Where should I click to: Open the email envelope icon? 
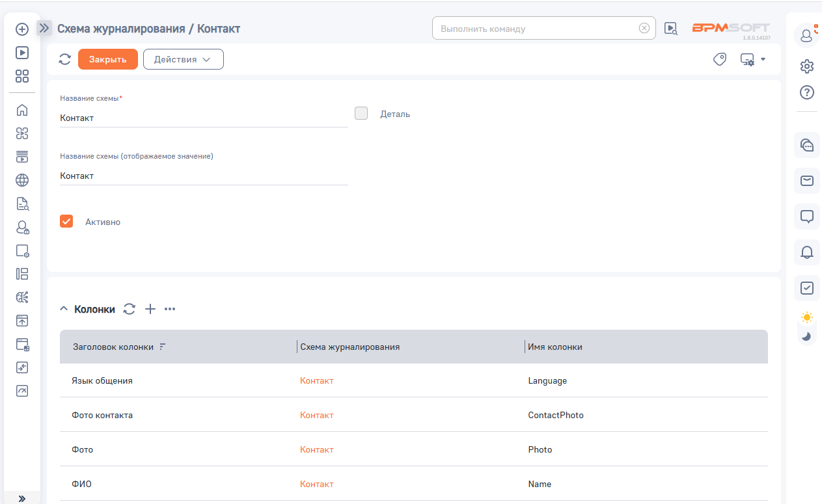806,181
